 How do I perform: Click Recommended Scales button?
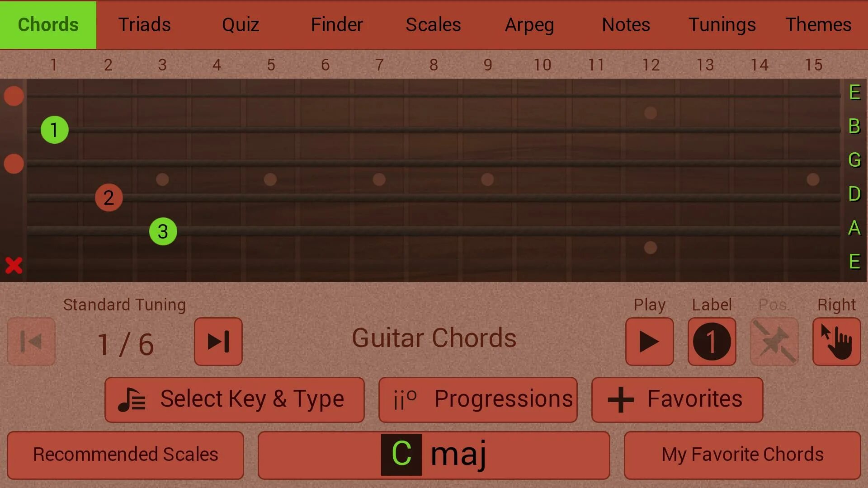[x=126, y=454]
